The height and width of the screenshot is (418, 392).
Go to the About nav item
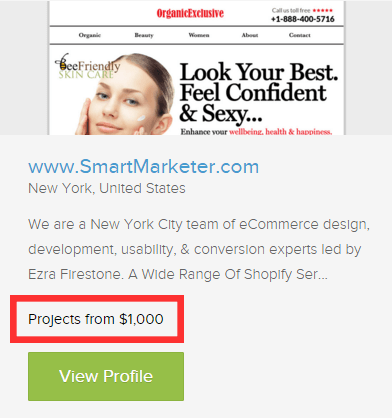coord(250,35)
